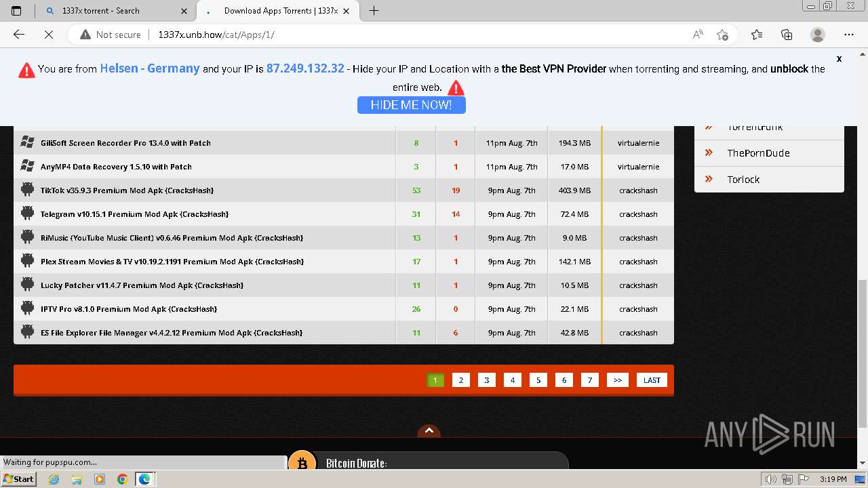Close the 1337x torrent Search tab
The height and width of the screenshot is (488, 868).
coord(184,11)
